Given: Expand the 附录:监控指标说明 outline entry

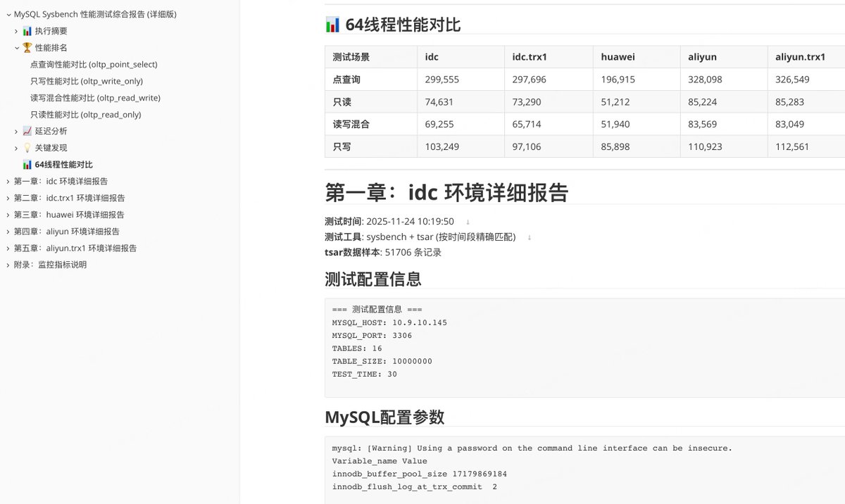Looking at the screenshot, I should coord(8,265).
